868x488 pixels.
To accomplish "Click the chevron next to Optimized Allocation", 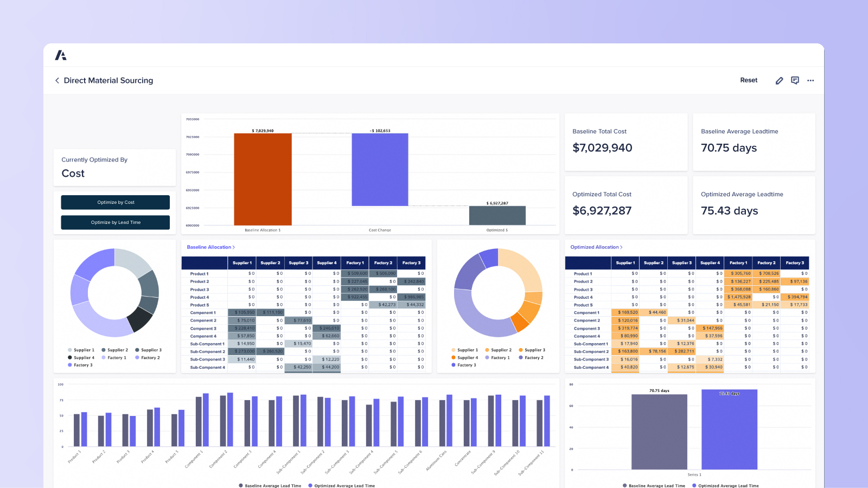I will pos(623,247).
